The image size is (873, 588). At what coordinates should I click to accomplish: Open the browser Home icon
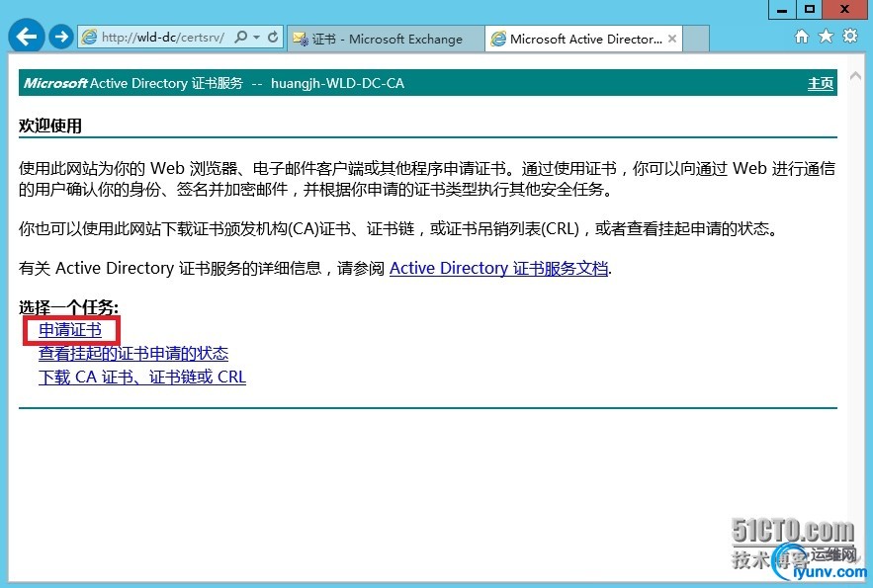click(802, 37)
